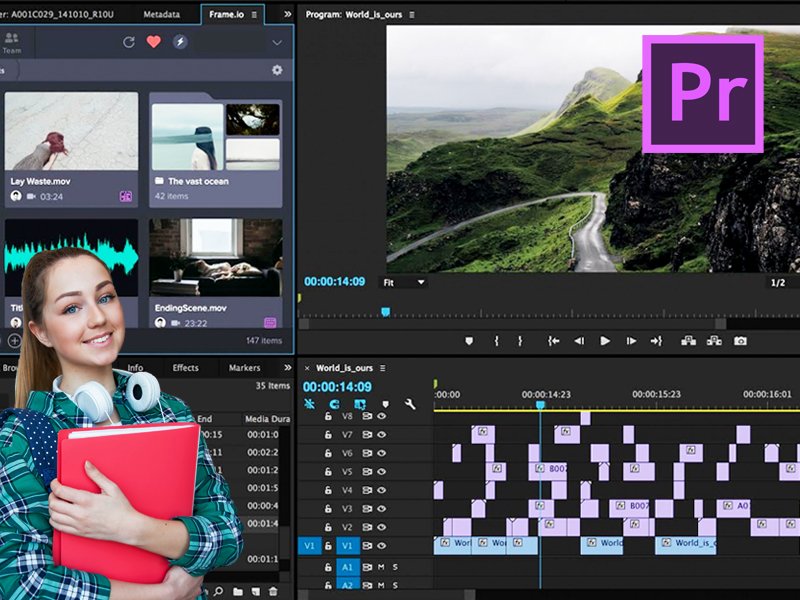Image resolution: width=800 pixels, height=600 pixels.
Task: Hide V1 track output with the eye toggle
Action: pyautogui.click(x=381, y=546)
